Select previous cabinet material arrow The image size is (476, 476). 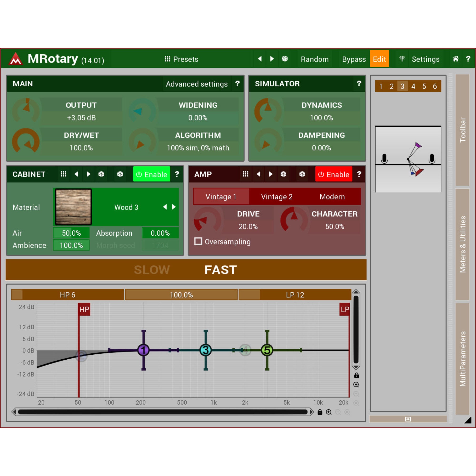165,207
